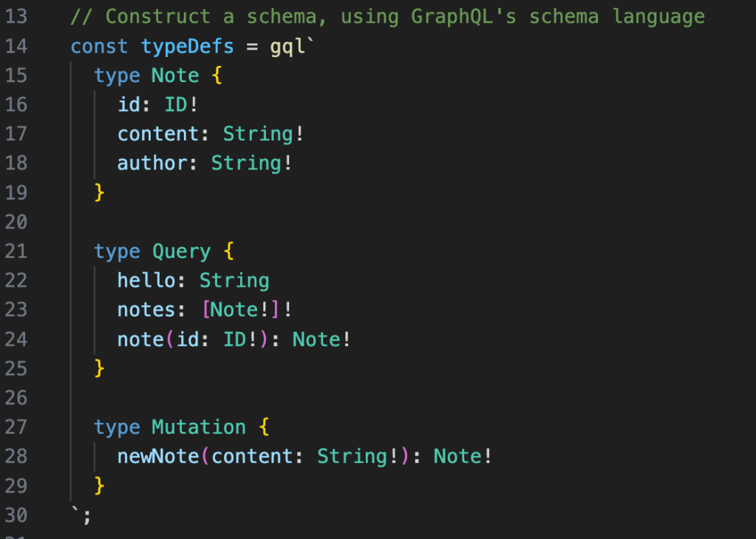Viewport: 756px width, 539px height.
Task: Click line number 27 in the gutter
Action: click(16, 427)
